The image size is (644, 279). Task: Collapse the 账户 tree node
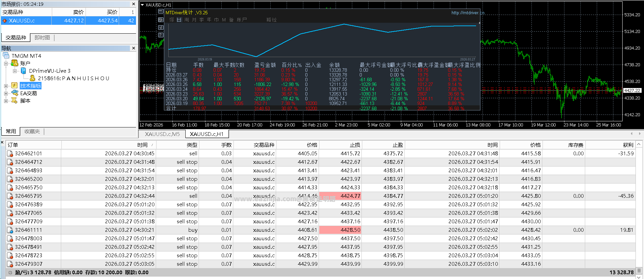[6, 64]
